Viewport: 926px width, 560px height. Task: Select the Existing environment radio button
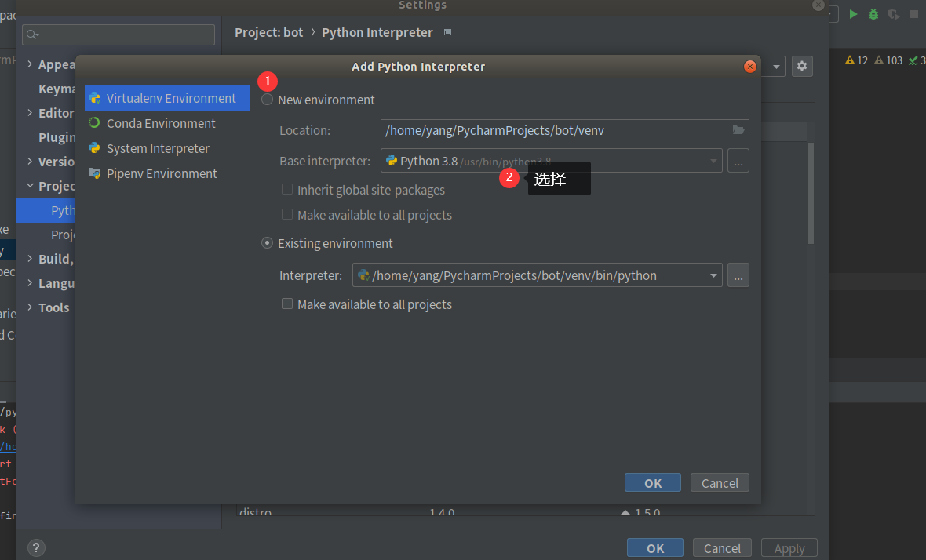click(x=268, y=243)
